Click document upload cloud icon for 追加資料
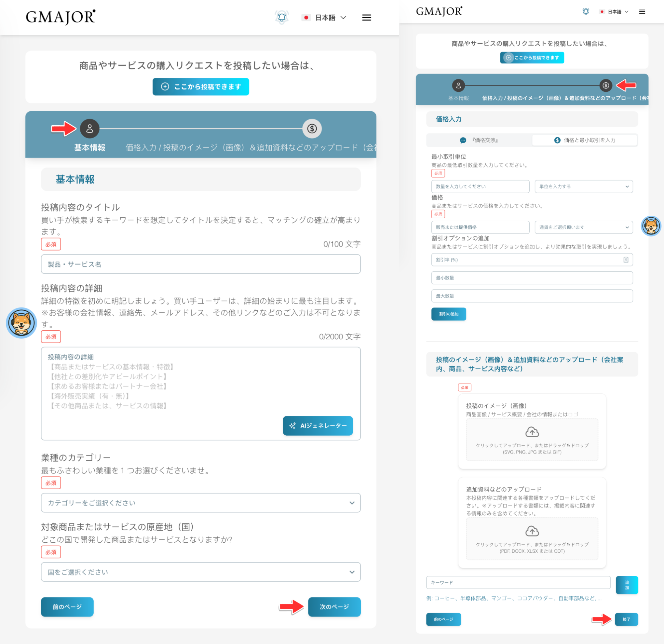 532,531
